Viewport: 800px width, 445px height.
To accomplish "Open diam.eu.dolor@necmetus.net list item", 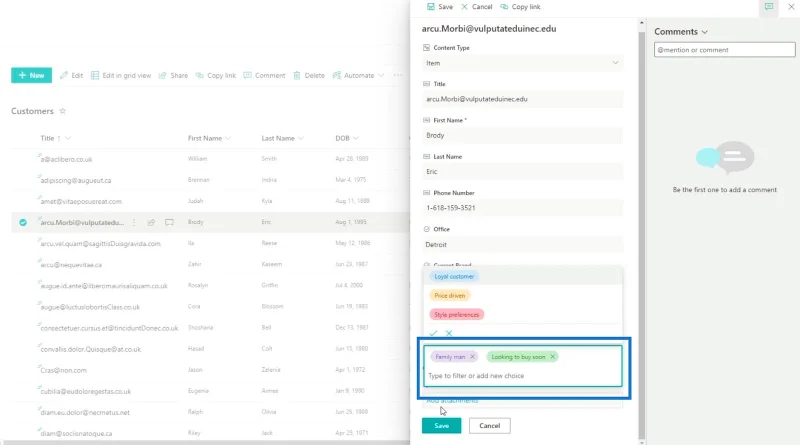I will (x=85, y=412).
